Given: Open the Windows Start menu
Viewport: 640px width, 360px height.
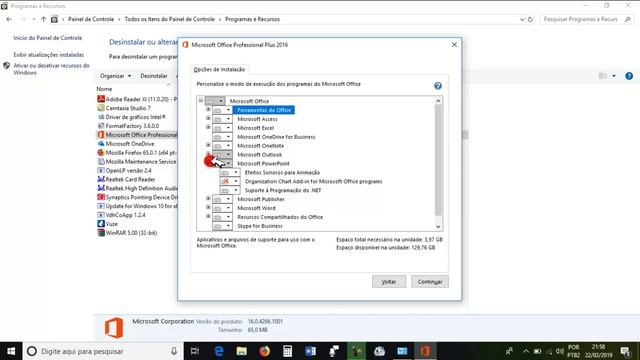Looking at the screenshot, I should pyautogui.click(x=11, y=351).
